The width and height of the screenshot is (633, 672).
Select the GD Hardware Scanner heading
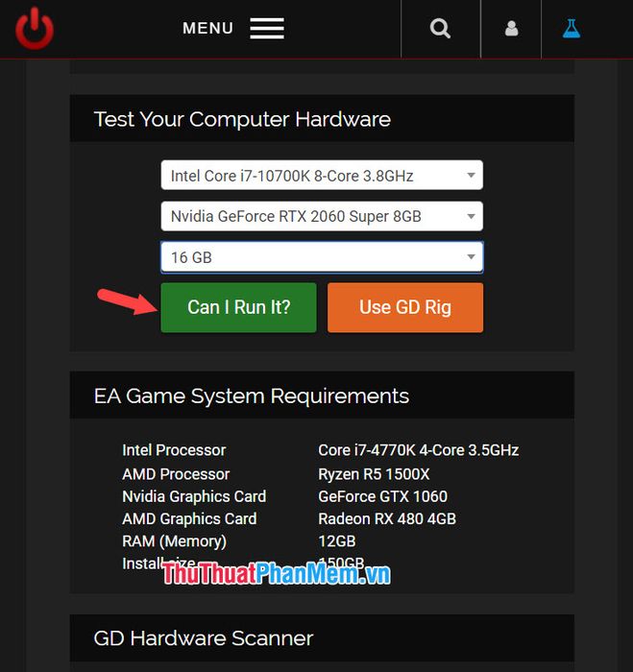pos(204,638)
